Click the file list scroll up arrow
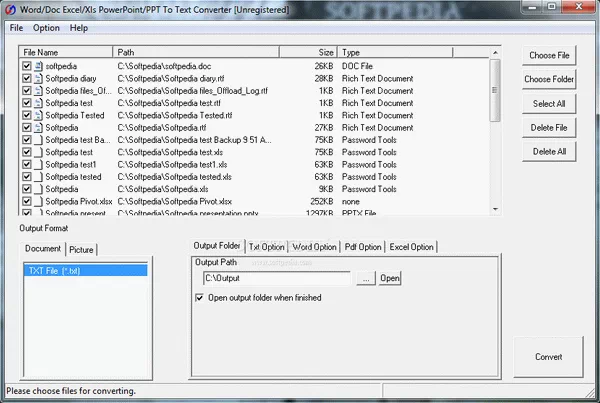 coord(495,52)
